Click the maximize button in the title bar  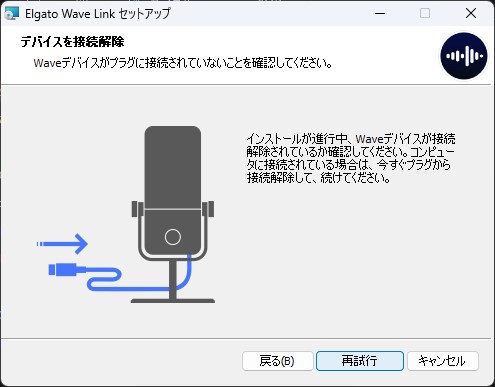pos(425,14)
